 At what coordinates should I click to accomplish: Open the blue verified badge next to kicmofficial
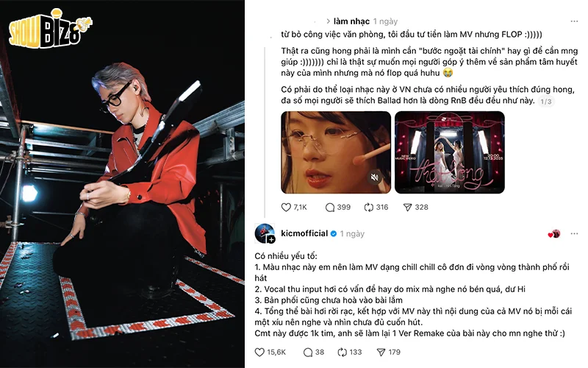pos(334,233)
